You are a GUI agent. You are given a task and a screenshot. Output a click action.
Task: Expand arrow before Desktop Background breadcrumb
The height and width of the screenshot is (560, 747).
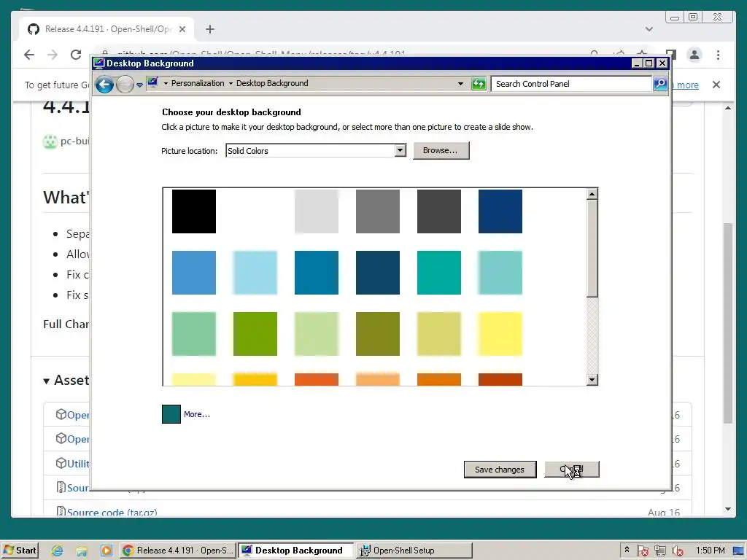pyautogui.click(x=231, y=83)
